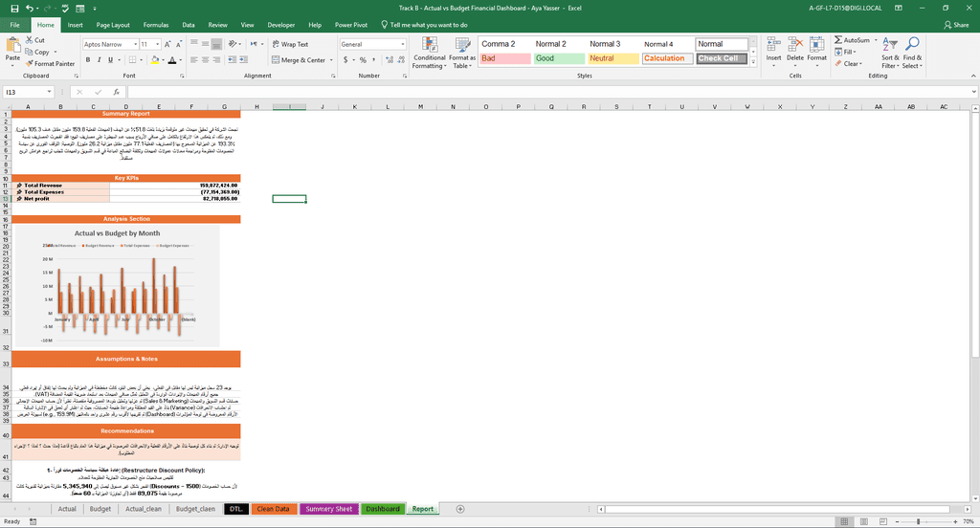Open Conditional Formatting menu
This screenshot has width=980, height=528.
point(430,54)
